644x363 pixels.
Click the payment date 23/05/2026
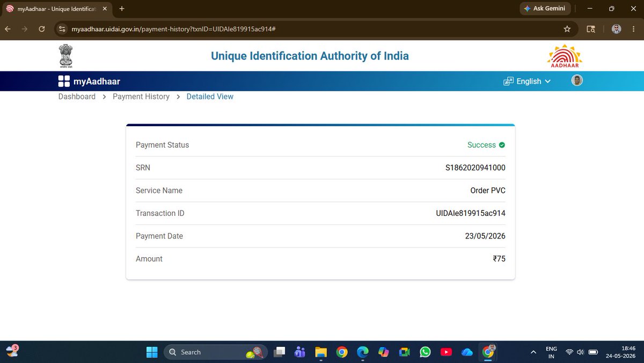pos(485,236)
